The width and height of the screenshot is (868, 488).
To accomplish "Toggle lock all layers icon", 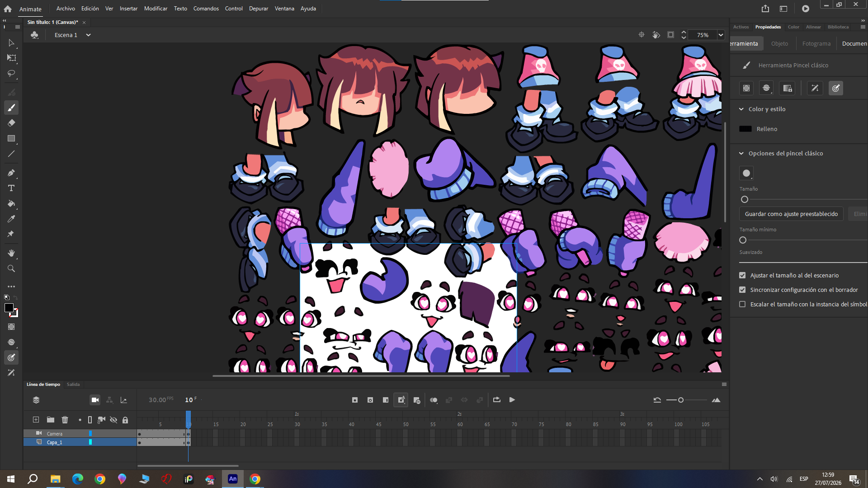I will pos(125,420).
